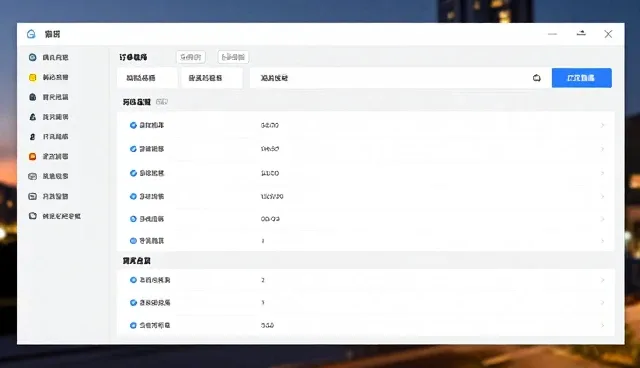This screenshot has height=368, width=640.
Task: Expand the chevron on the row valued 3
Action: coord(602,303)
